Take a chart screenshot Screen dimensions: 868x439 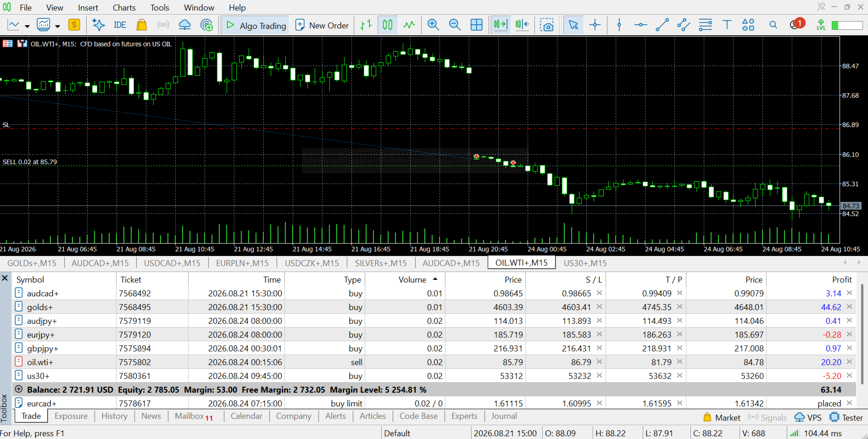click(546, 25)
